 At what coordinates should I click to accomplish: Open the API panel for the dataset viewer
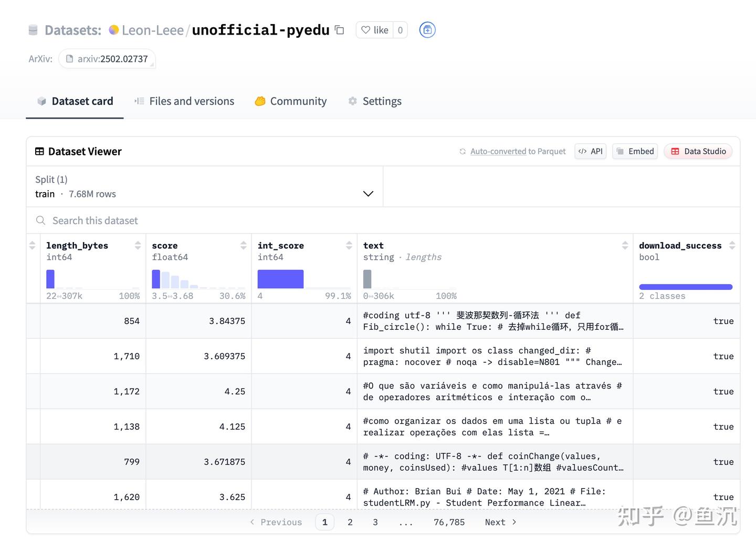(x=590, y=151)
